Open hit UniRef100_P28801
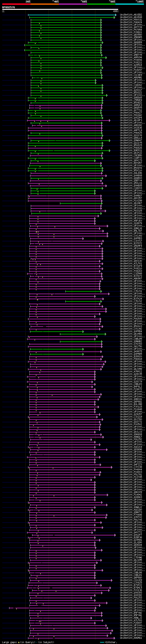 (x=131, y=32)
